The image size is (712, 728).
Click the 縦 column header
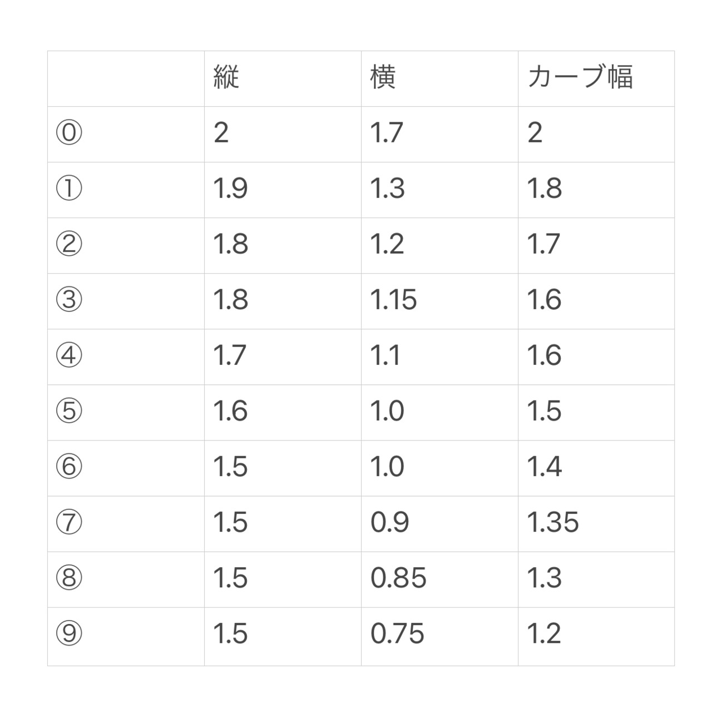(226, 77)
